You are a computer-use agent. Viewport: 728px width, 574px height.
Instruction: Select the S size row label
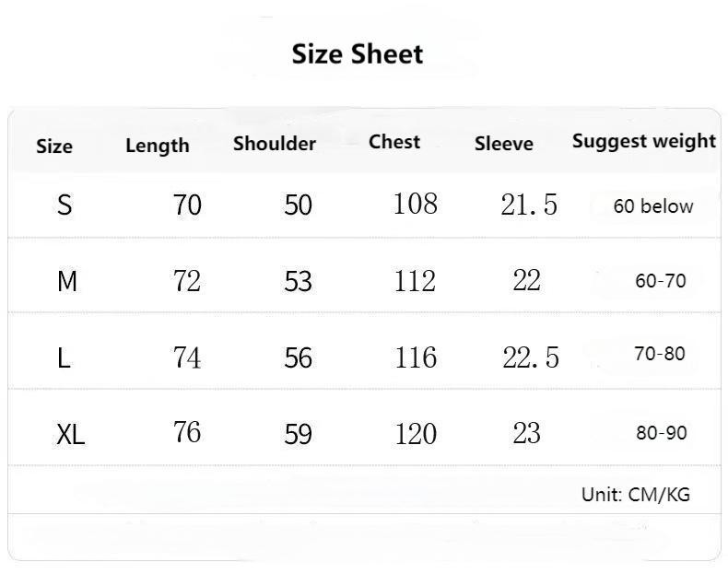tap(65, 205)
